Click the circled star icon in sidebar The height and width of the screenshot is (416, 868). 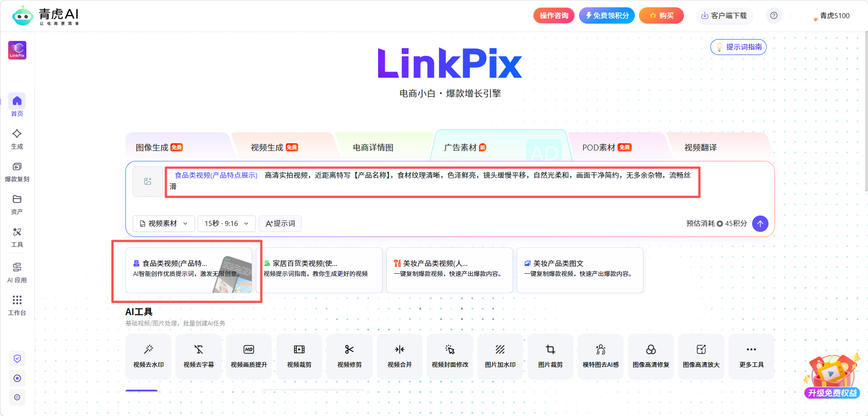click(x=17, y=378)
